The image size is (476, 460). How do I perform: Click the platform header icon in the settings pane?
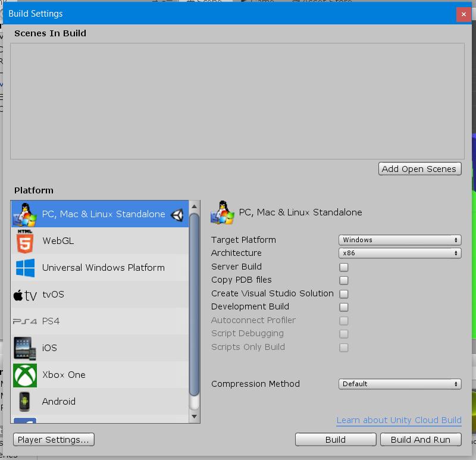click(223, 212)
